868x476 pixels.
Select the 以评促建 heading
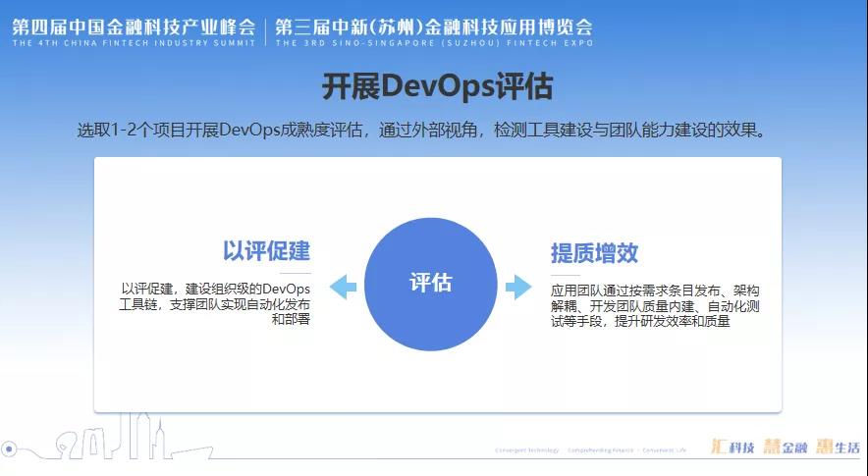click(x=266, y=250)
